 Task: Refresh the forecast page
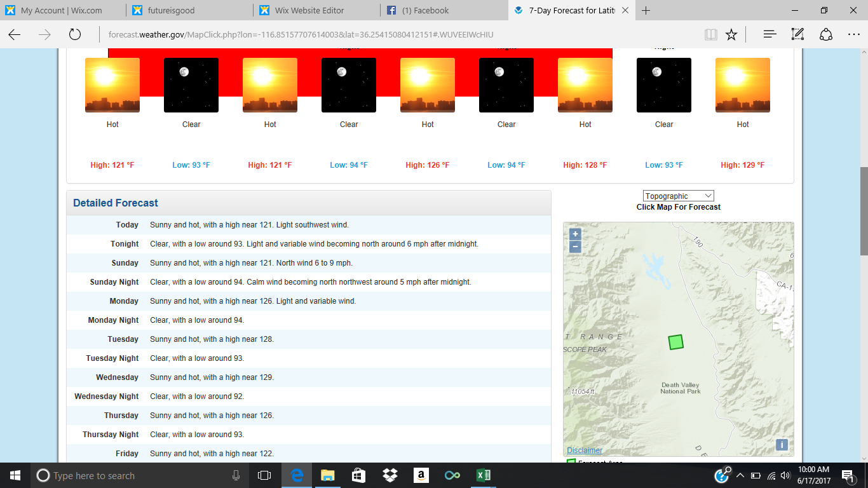pyautogui.click(x=75, y=34)
